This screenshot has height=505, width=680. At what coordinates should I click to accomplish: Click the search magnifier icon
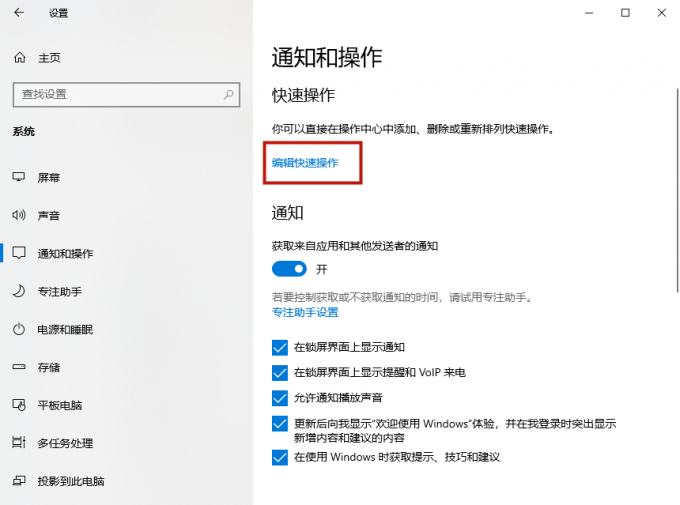pos(229,94)
